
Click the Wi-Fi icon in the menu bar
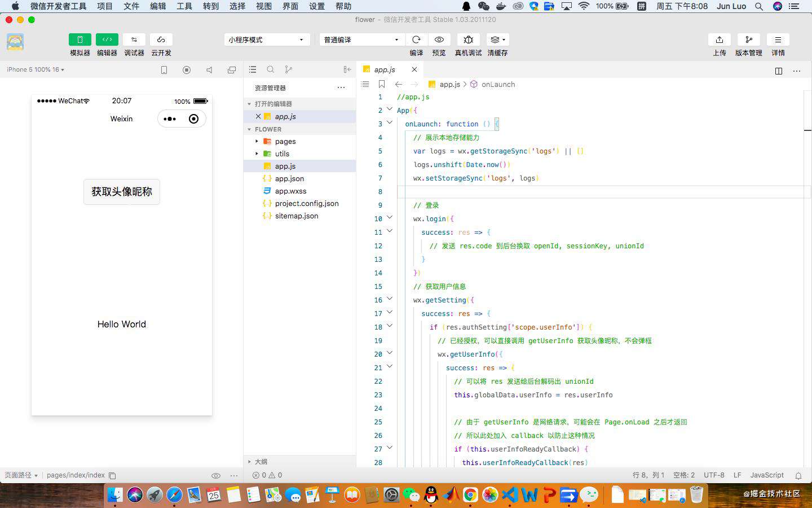coord(584,6)
